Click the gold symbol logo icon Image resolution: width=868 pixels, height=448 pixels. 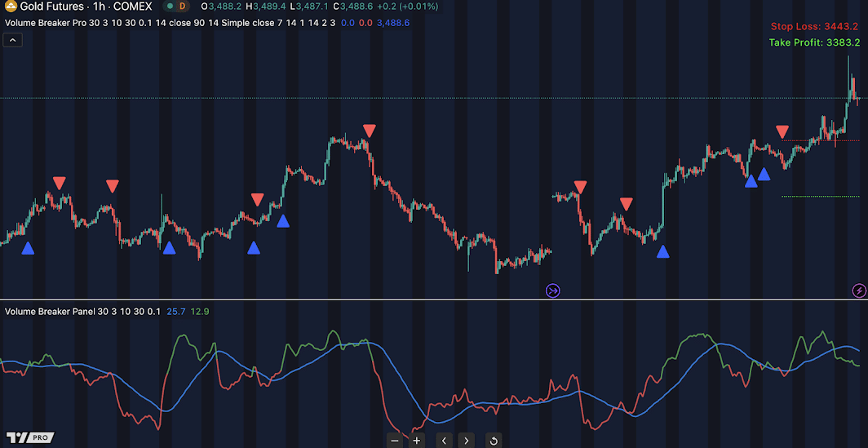(x=11, y=7)
